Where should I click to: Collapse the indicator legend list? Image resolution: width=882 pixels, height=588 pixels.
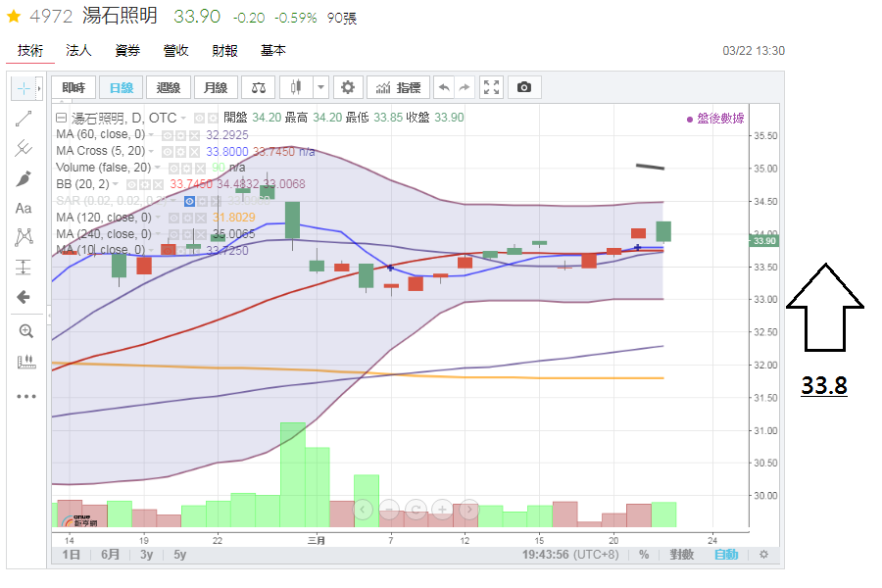coord(62,119)
